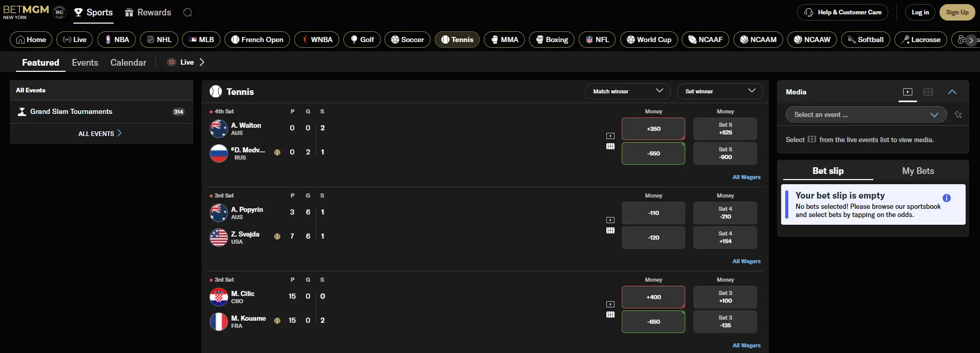Select NCAAW in the sports bar
Image resolution: width=980 pixels, height=353 pixels.
(812, 40)
